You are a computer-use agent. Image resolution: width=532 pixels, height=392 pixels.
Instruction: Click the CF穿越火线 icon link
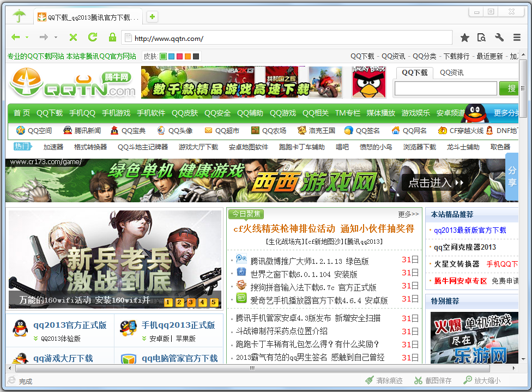coord(442,130)
